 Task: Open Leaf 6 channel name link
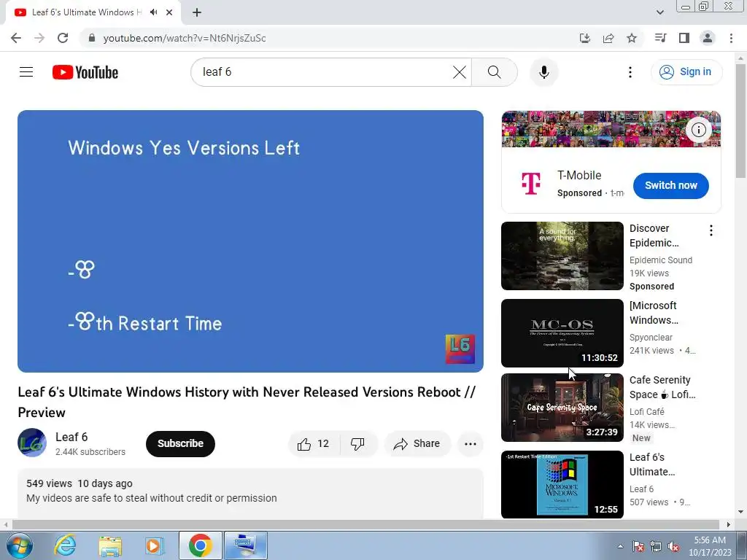pos(71,437)
